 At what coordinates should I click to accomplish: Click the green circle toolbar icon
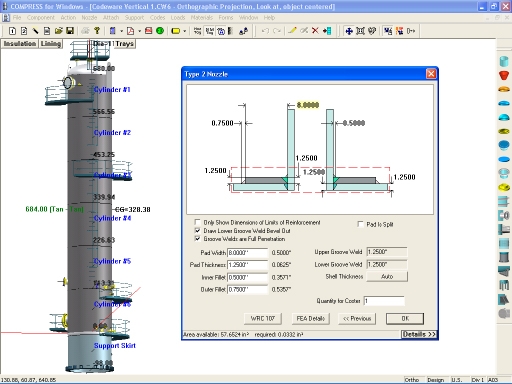point(160,31)
